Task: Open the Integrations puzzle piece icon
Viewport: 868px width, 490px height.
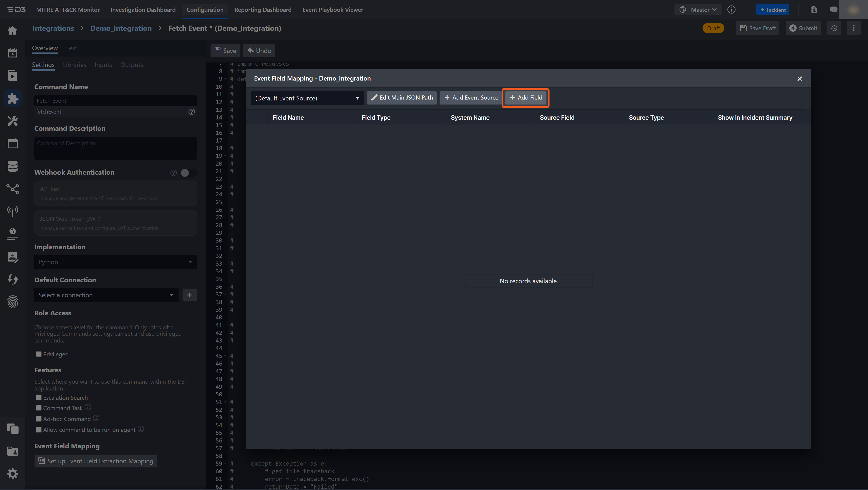Action: pos(12,98)
